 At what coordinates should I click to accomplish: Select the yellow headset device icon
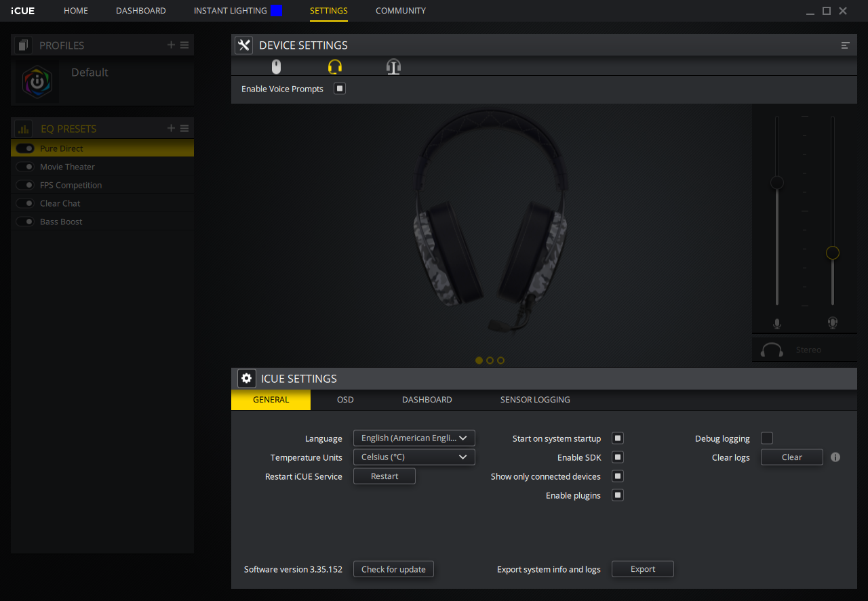tap(335, 66)
